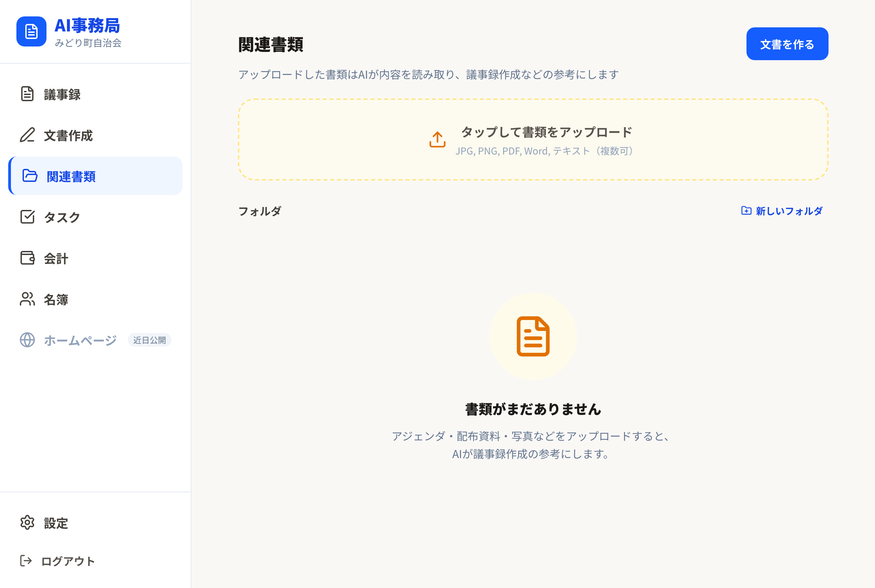Screen dimensions: 875x588
Task: Click the 会計 wallet icon
Action: [27, 258]
